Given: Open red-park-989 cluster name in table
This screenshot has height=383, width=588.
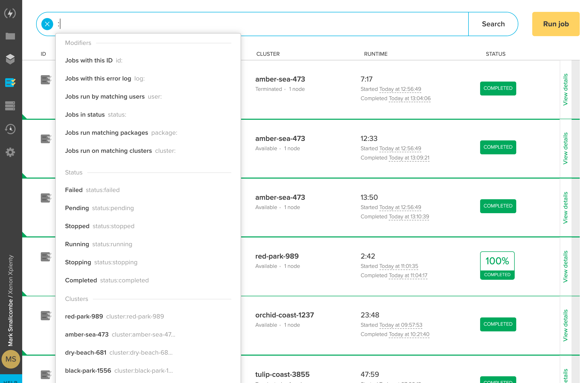Looking at the screenshot, I should click(x=277, y=256).
